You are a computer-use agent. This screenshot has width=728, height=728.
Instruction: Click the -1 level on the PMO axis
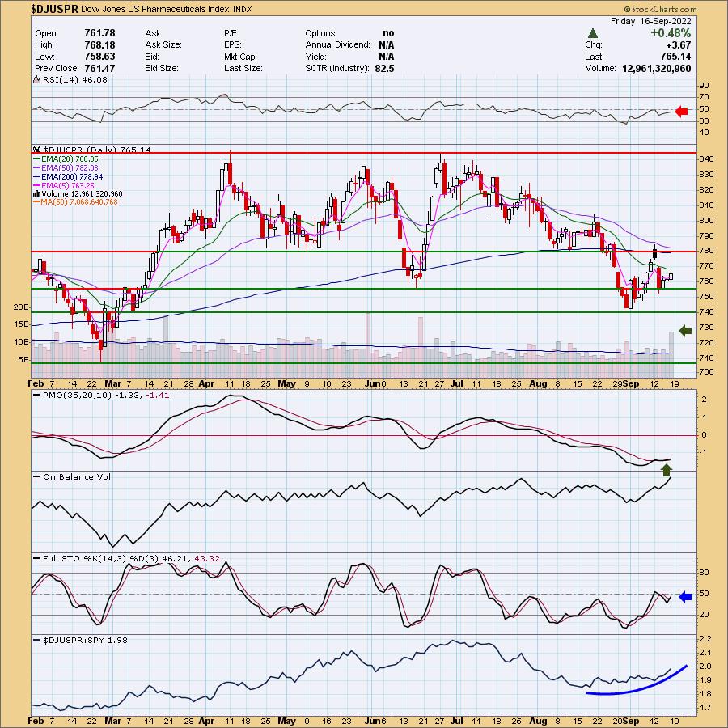pyautogui.click(x=704, y=451)
